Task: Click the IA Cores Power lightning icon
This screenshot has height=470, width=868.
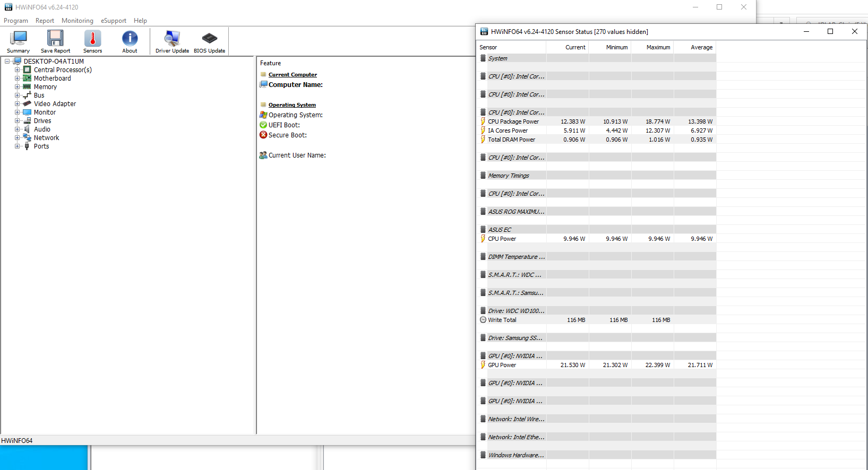Action: [483, 130]
